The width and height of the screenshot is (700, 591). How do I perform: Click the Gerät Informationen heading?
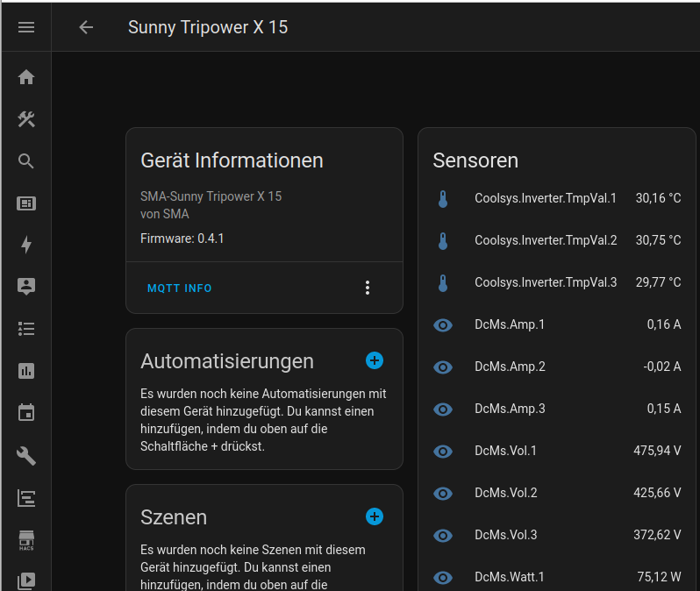[232, 160]
